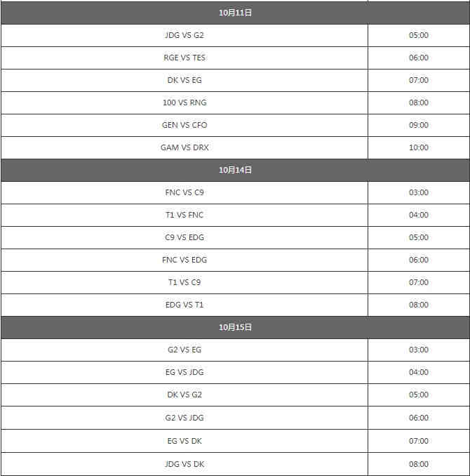
Task: Select the EDG VS T1 matchup
Action: tap(184, 305)
